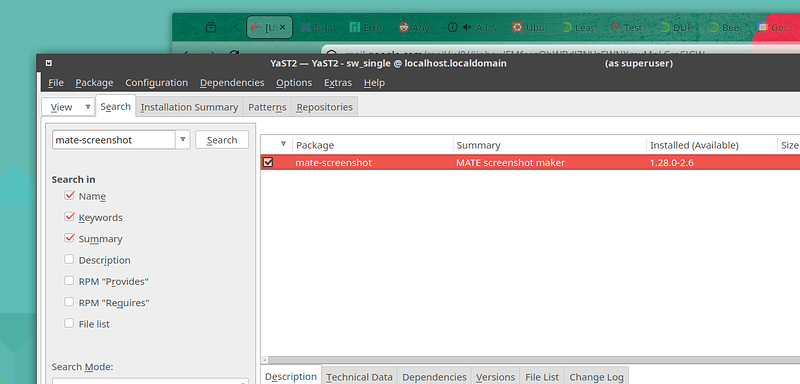This screenshot has width=800, height=384.
Task: Open the 'Is ja' browser tab
Action: [317, 28]
